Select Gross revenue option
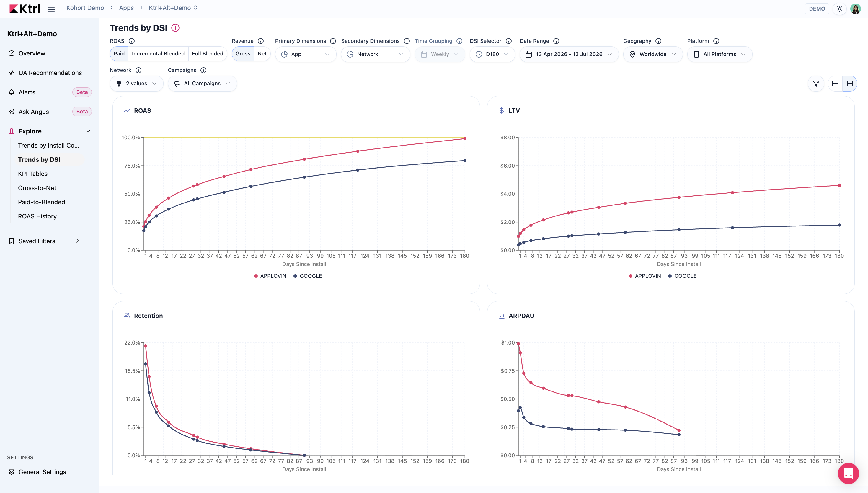The height and width of the screenshot is (493, 868). 243,54
